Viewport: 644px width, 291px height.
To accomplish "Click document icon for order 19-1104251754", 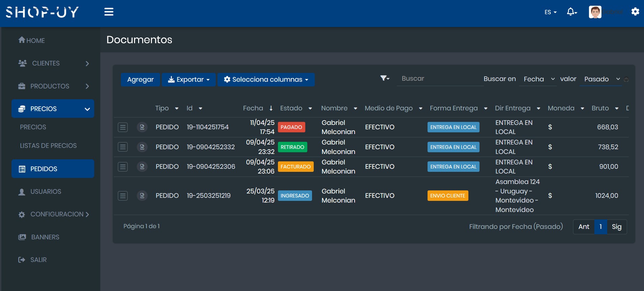I will [142, 127].
